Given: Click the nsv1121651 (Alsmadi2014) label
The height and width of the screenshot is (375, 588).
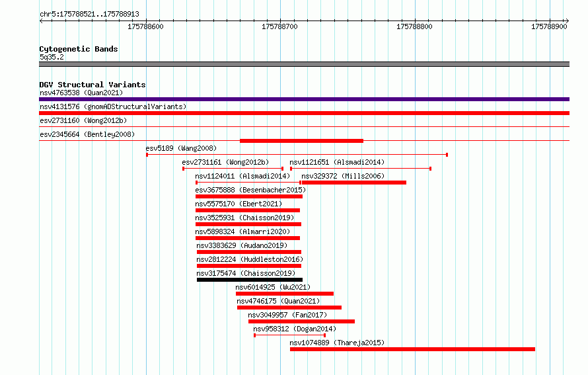Looking at the screenshot, I should (337, 162).
